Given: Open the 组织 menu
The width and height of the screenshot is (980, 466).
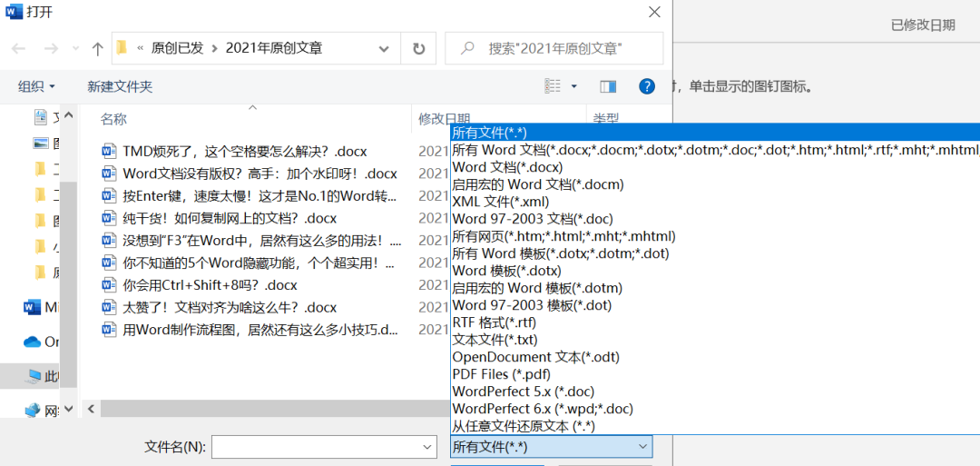Looking at the screenshot, I should pos(37,86).
